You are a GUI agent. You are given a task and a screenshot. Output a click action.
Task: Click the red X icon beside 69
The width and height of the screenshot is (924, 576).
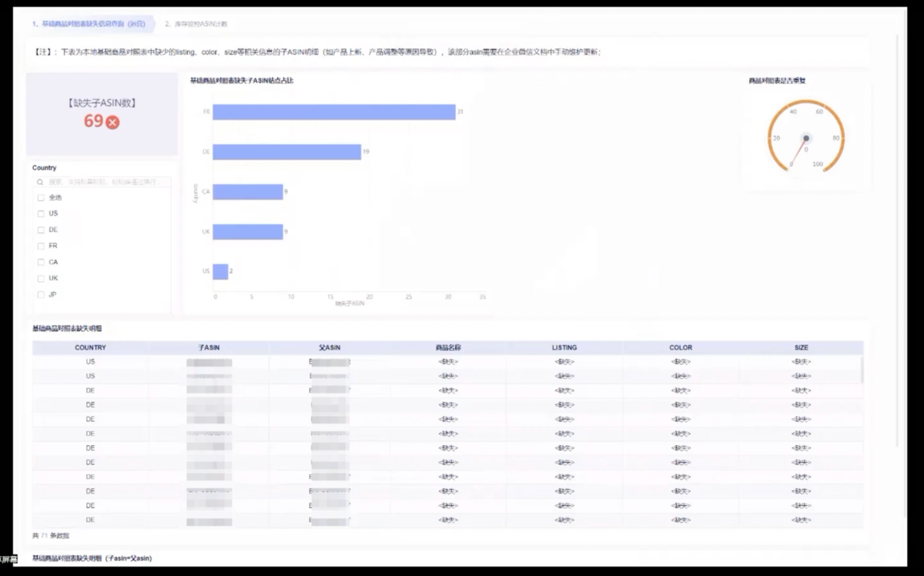pyautogui.click(x=112, y=122)
